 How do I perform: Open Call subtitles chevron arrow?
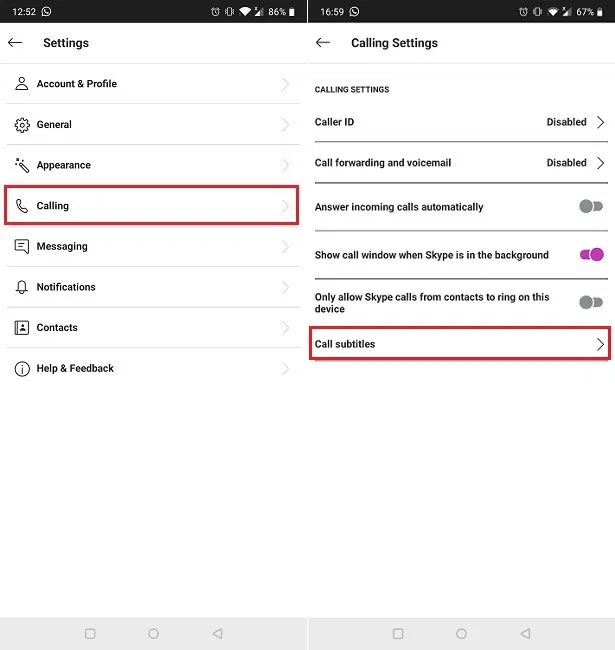click(x=600, y=344)
